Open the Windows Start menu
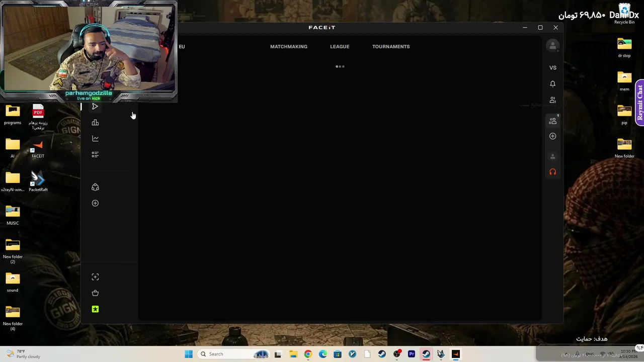 tap(189, 354)
